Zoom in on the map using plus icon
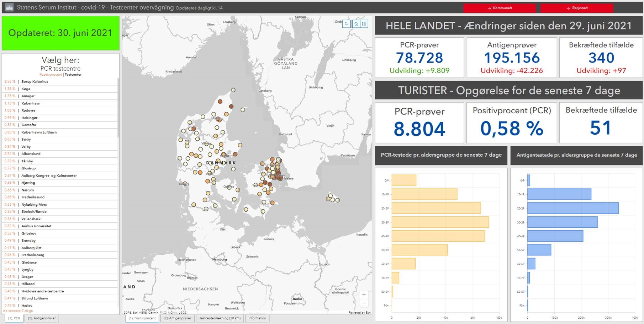 [x=364, y=294]
